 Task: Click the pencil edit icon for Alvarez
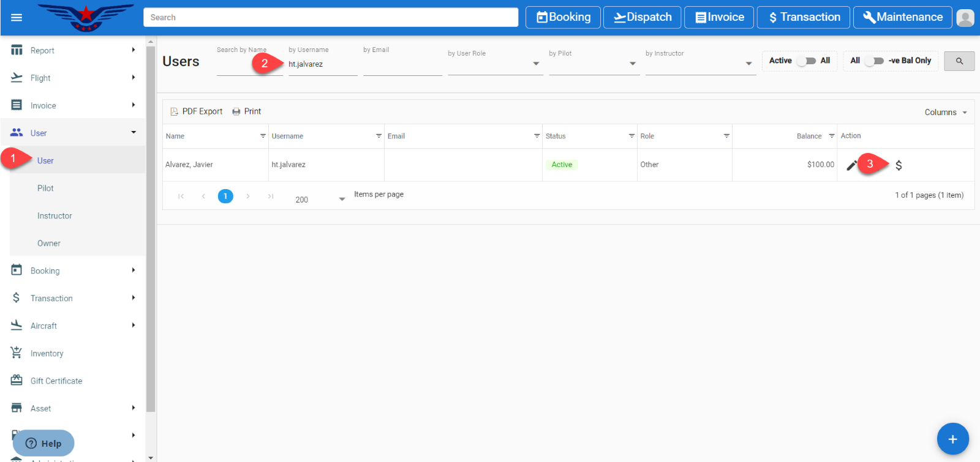[x=851, y=165]
